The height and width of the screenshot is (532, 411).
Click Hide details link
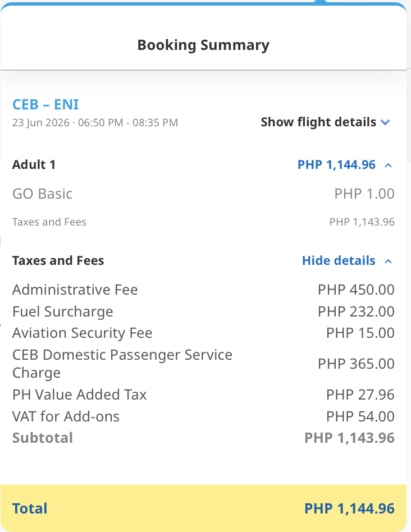click(339, 260)
